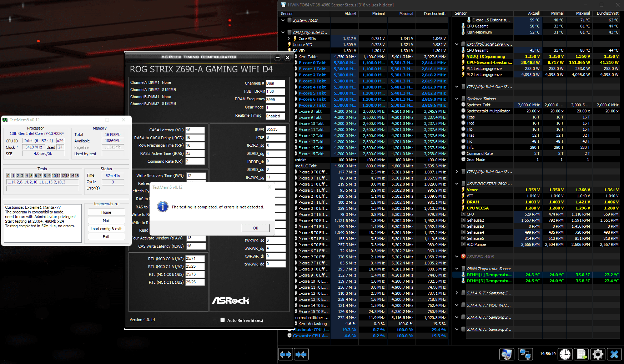Click the Home button in TestMem5
Screen dimensions: 624x364
point(106,212)
